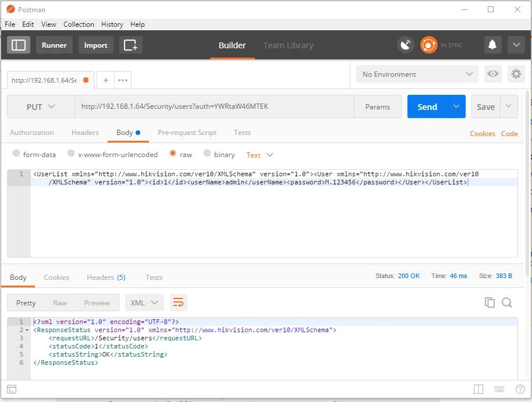
Task: Click the Import button
Action: tap(95, 45)
